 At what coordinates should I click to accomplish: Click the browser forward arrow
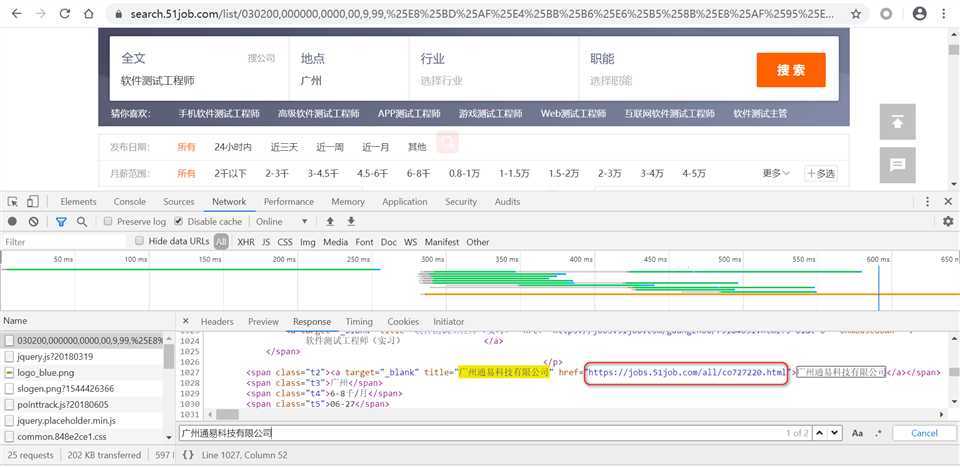tap(40, 13)
